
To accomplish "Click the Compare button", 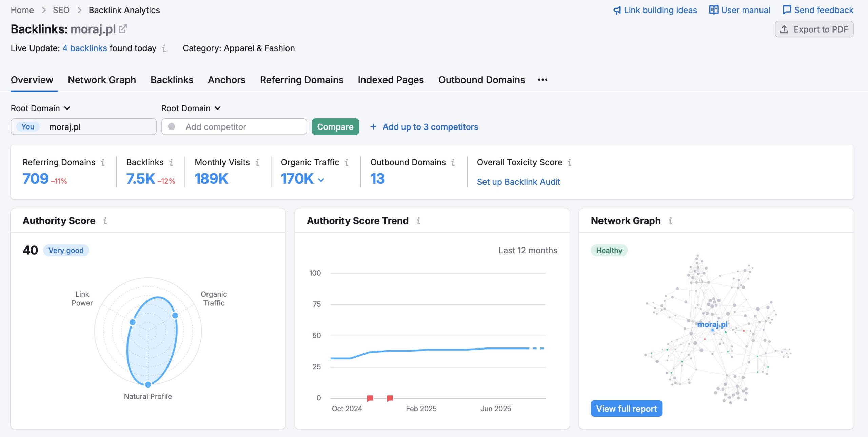I will click(x=335, y=127).
